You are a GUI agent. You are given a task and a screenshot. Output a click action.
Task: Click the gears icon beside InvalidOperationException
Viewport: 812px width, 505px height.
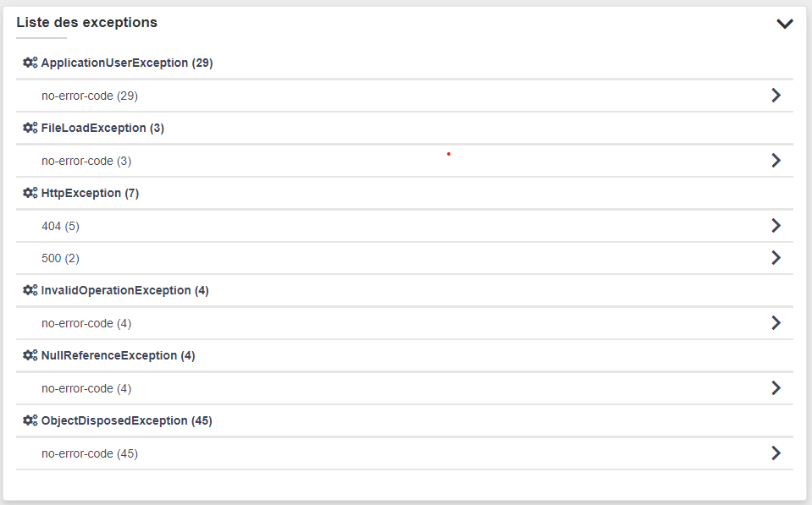(30, 290)
